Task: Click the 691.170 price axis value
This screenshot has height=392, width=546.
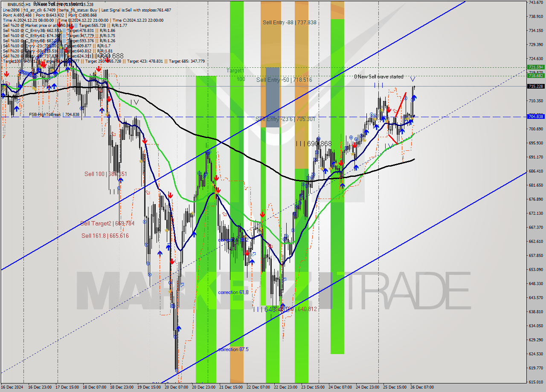Action: tap(536, 157)
